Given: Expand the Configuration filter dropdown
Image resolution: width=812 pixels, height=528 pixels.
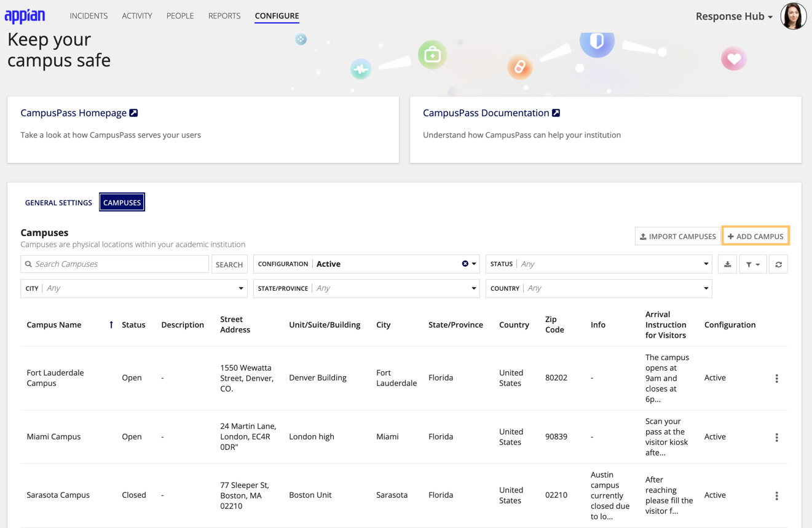Looking at the screenshot, I should tap(474, 264).
